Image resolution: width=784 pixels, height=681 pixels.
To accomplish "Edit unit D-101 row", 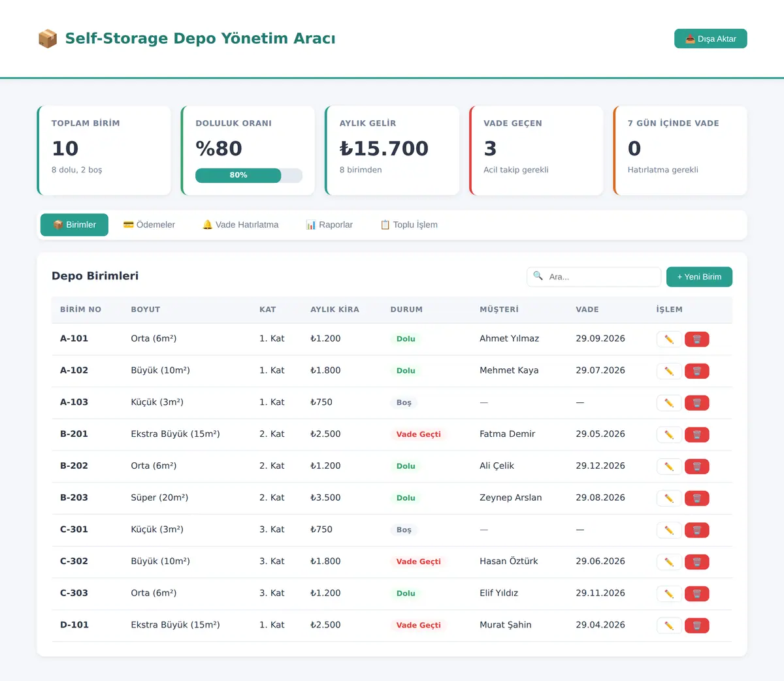I will coord(669,626).
